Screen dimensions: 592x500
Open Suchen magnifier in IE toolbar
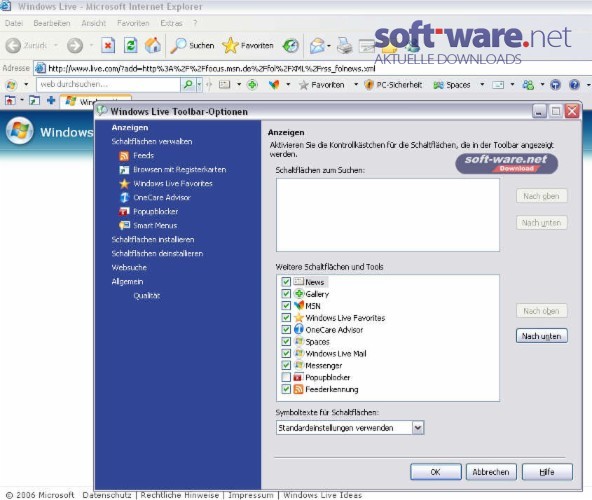point(192,46)
